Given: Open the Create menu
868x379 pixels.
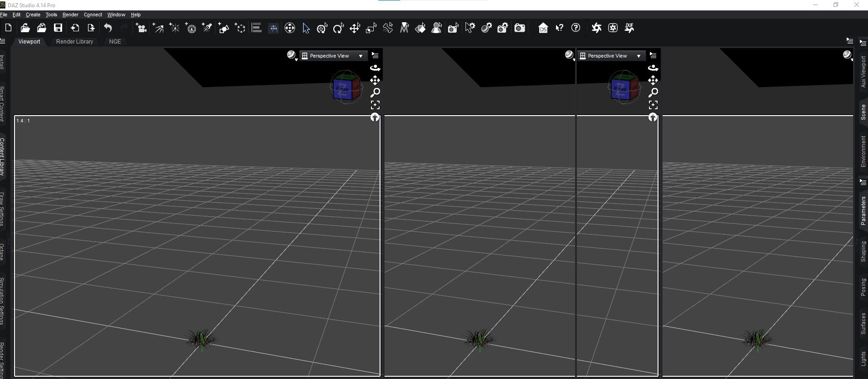Looking at the screenshot, I should (33, 15).
